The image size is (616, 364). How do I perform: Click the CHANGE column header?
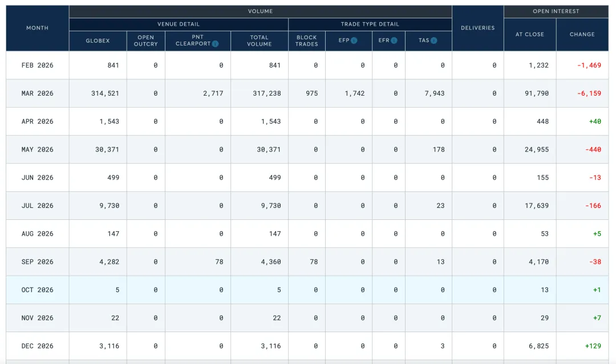tap(582, 35)
